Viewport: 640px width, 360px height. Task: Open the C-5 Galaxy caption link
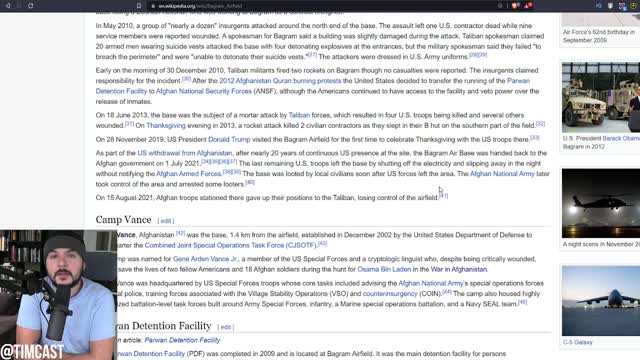point(578,342)
